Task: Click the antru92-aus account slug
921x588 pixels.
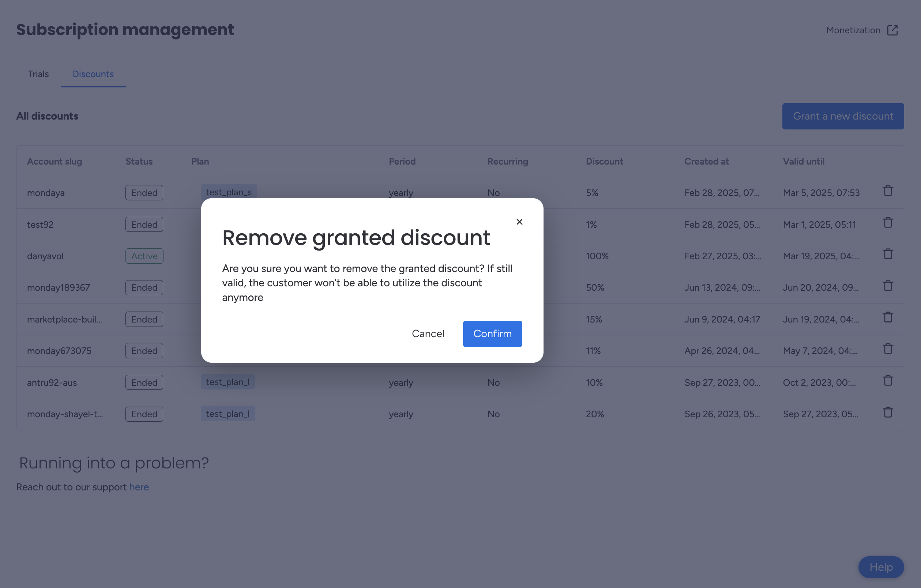Action: tap(52, 383)
